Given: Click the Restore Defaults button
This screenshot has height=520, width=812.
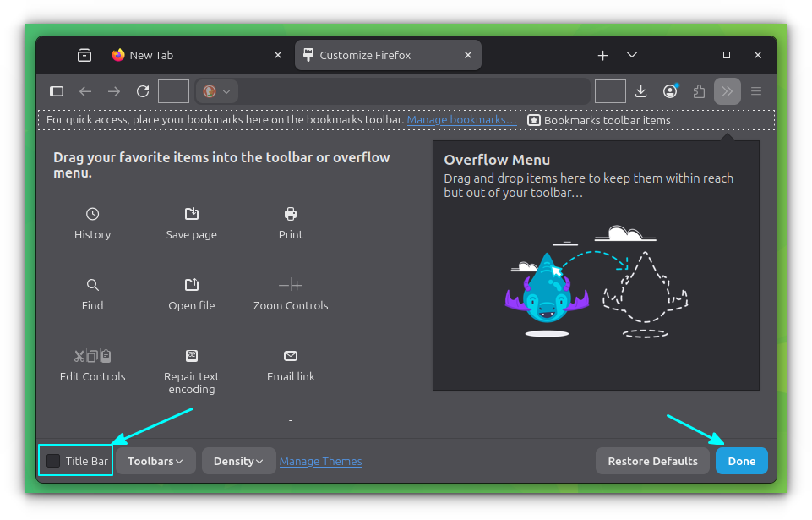Looking at the screenshot, I should [x=652, y=461].
